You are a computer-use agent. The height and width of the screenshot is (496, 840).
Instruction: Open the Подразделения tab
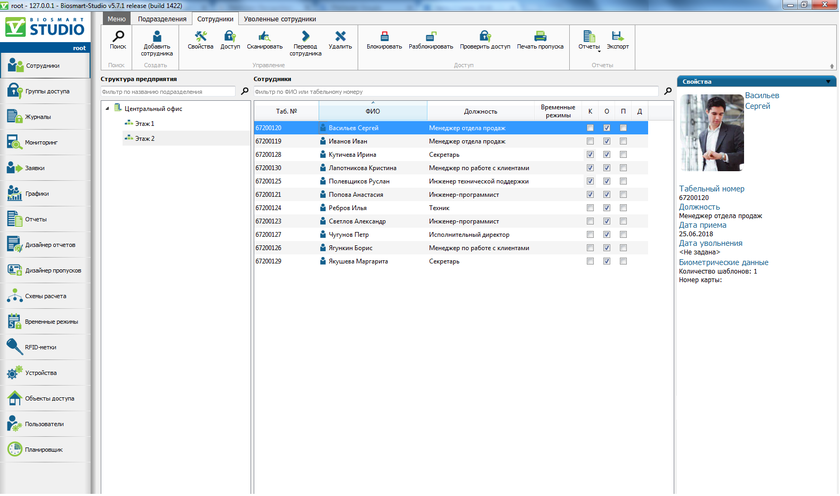[161, 18]
